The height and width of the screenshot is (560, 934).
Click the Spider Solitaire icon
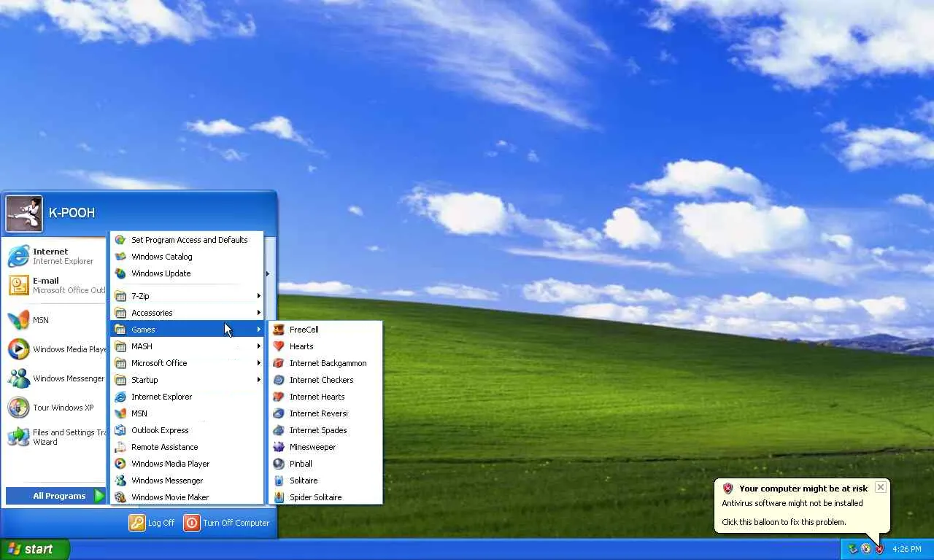coord(278,497)
